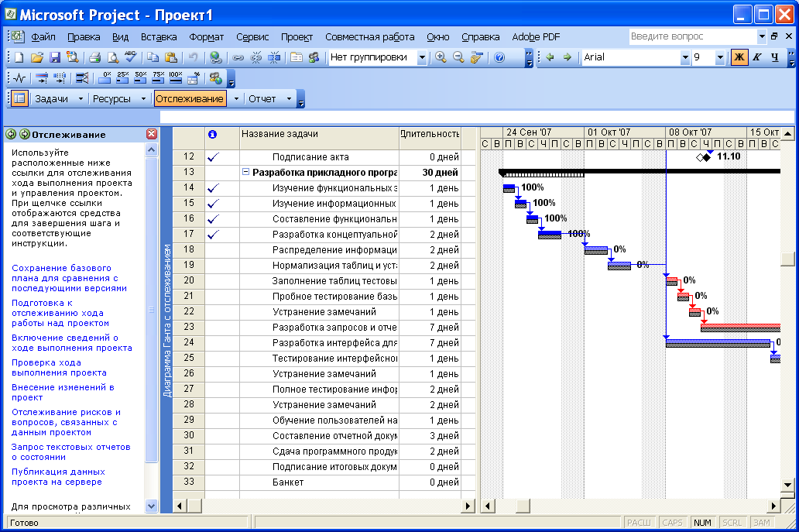The image size is (799, 532).
Task: Run the ABC spelling check
Action: click(131, 57)
